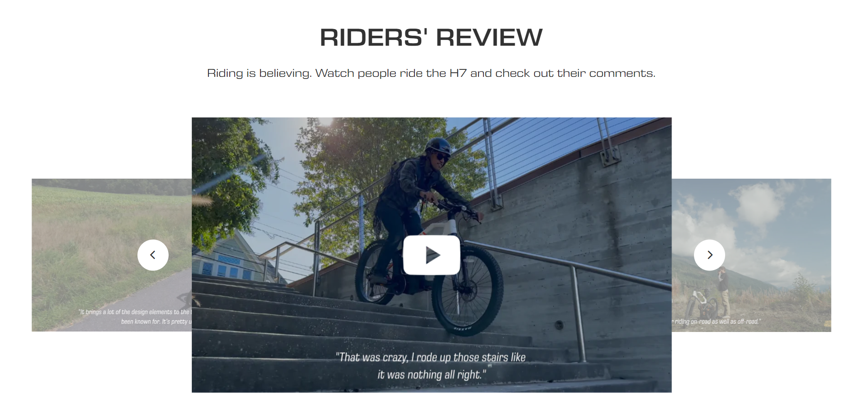Click the sun glare atop the video
The width and height of the screenshot is (868, 413).
click(x=326, y=121)
